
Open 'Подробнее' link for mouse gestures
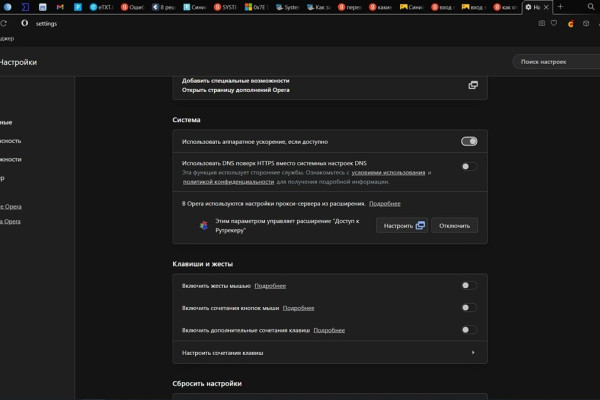pos(270,286)
